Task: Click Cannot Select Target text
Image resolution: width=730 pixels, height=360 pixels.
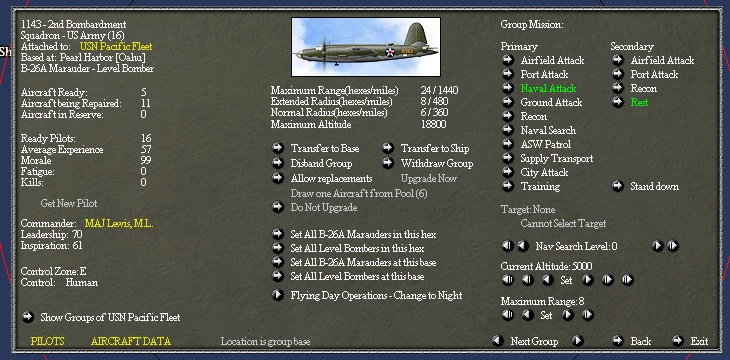Action: click(x=563, y=224)
